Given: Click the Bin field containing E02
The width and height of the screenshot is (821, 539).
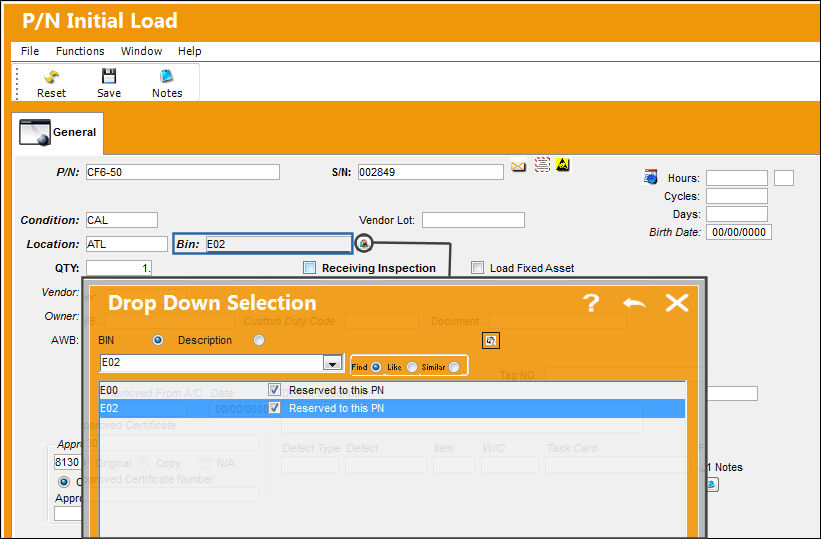Looking at the screenshot, I should [279, 244].
